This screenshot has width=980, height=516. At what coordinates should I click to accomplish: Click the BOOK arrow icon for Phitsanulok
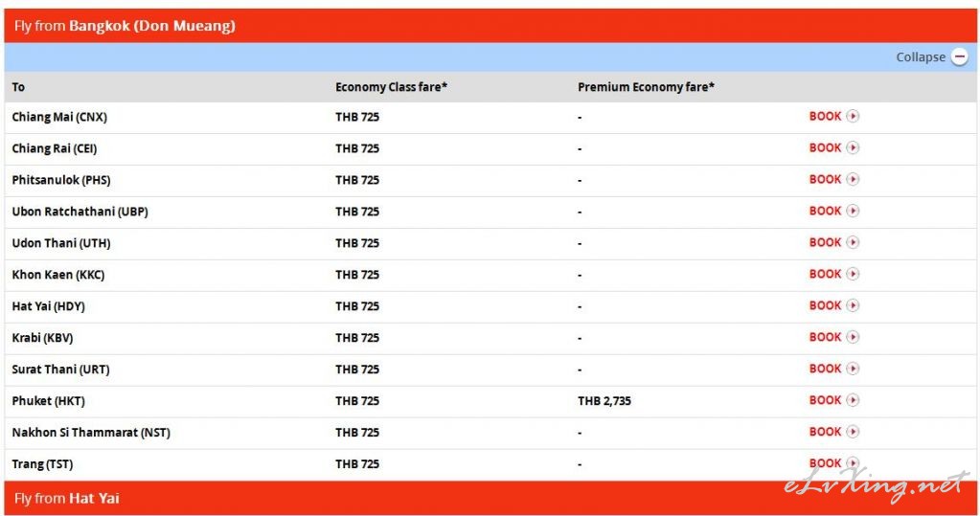pyautogui.click(x=853, y=179)
